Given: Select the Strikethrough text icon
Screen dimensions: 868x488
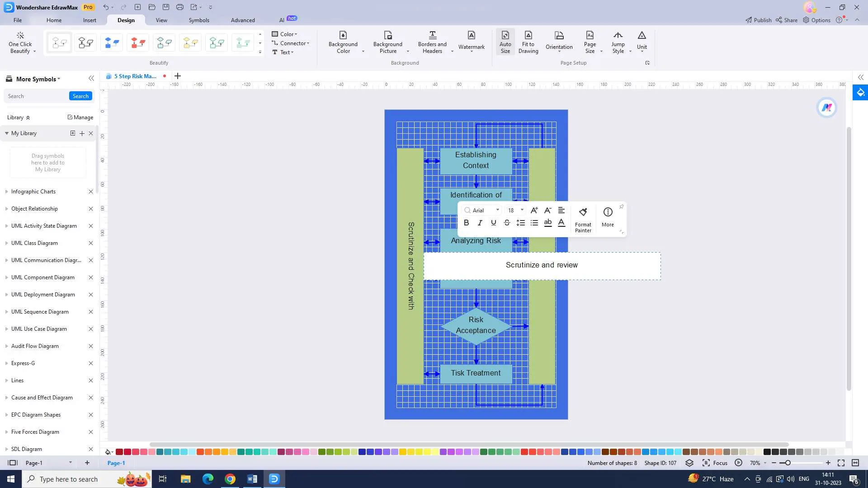Looking at the screenshot, I should [507, 222].
